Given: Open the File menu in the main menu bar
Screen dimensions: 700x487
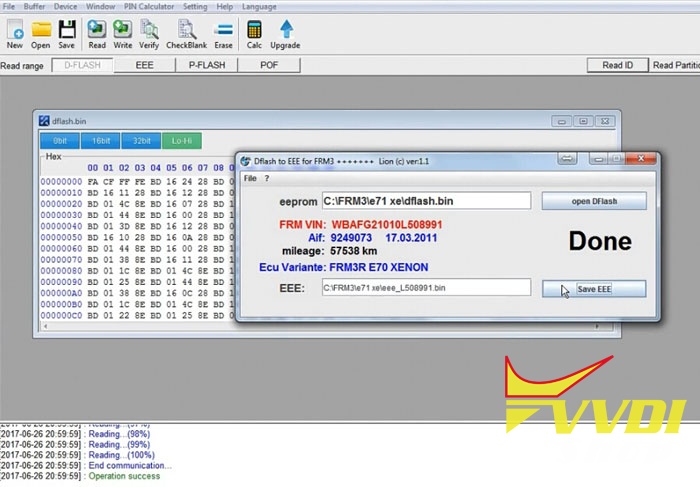Looking at the screenshot, I should [x=8, y=7].
